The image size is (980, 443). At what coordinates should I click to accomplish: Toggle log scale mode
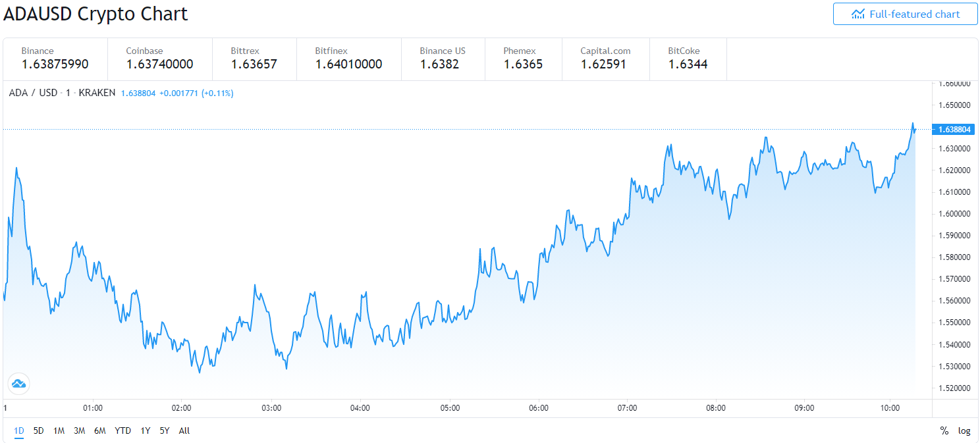(x=964, y=430)
